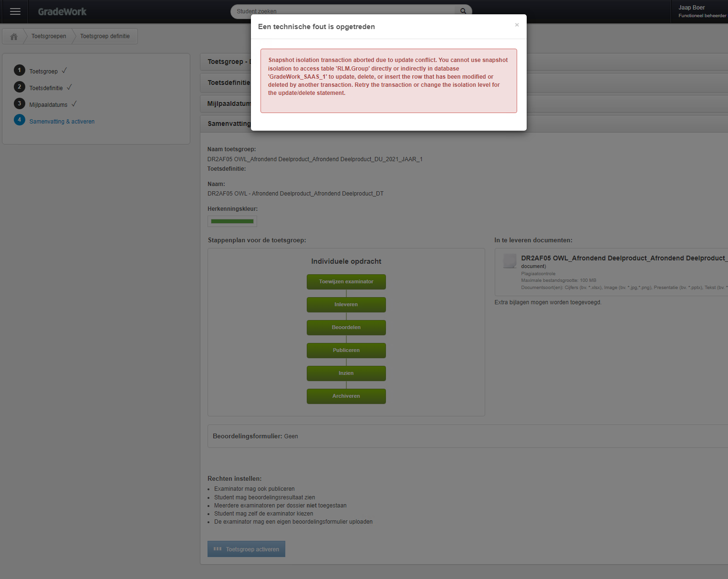Viewport: 728px width, 579px height.
Task: Click the GradeWork logo
Action: coord(62,11)
